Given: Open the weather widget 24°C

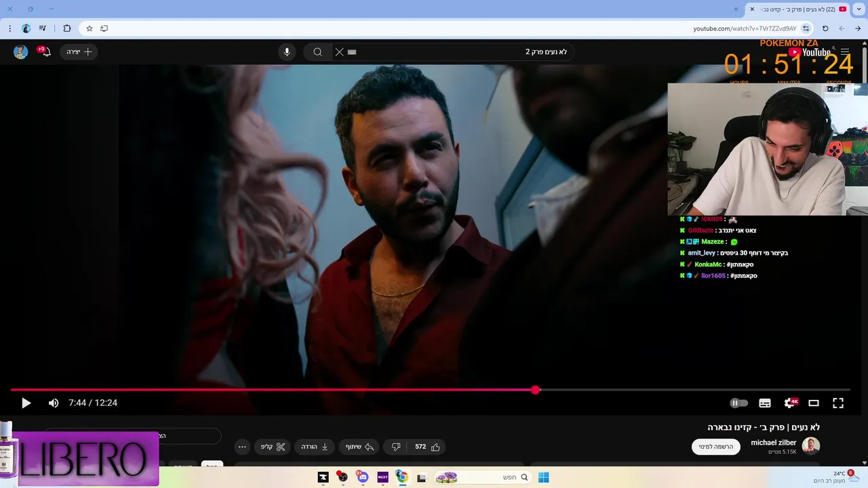Looking at the screenshot, I should (x=837, y=477).
